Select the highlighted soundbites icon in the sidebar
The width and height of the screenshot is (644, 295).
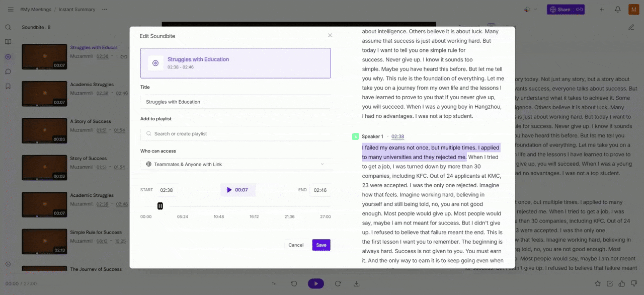(x=8, y=57)
